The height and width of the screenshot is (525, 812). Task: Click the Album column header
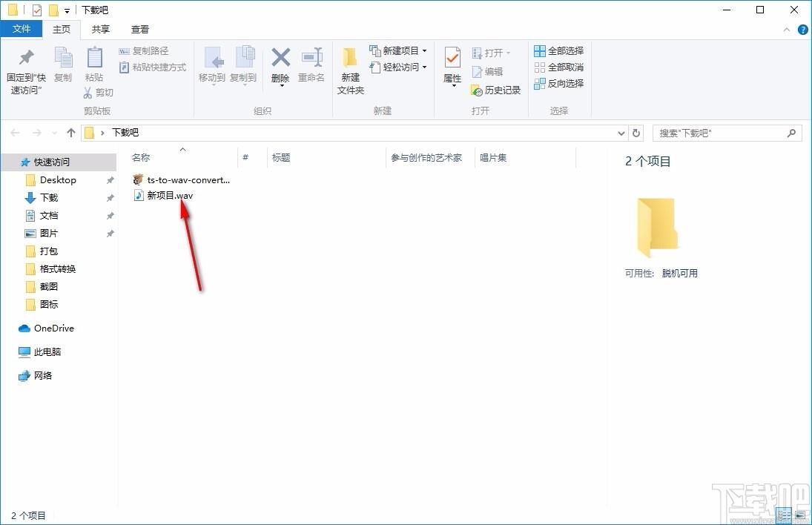point(493,157)
